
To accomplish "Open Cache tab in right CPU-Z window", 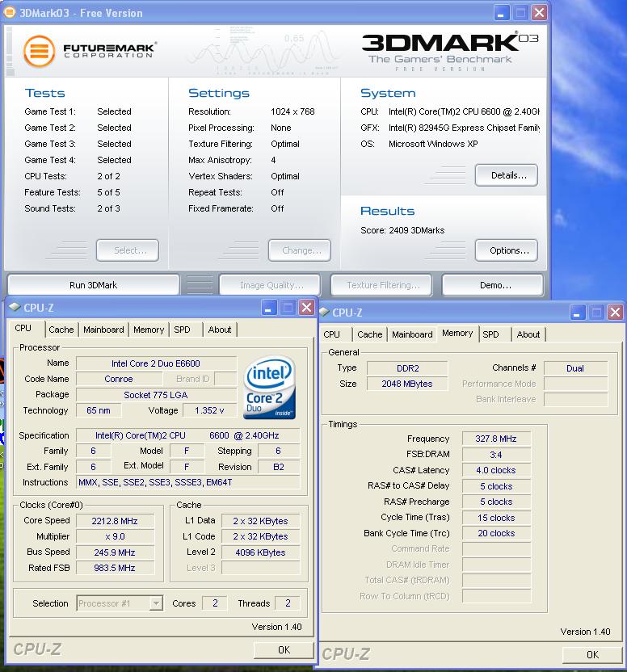I will tap(370, 334).
